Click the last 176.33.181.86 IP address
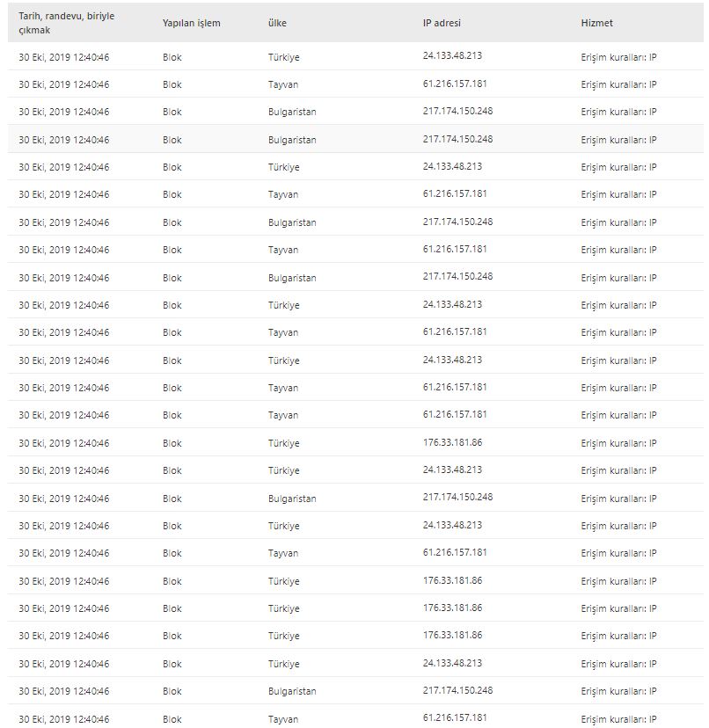Screen dimensions: 709x728 (452, 635)
